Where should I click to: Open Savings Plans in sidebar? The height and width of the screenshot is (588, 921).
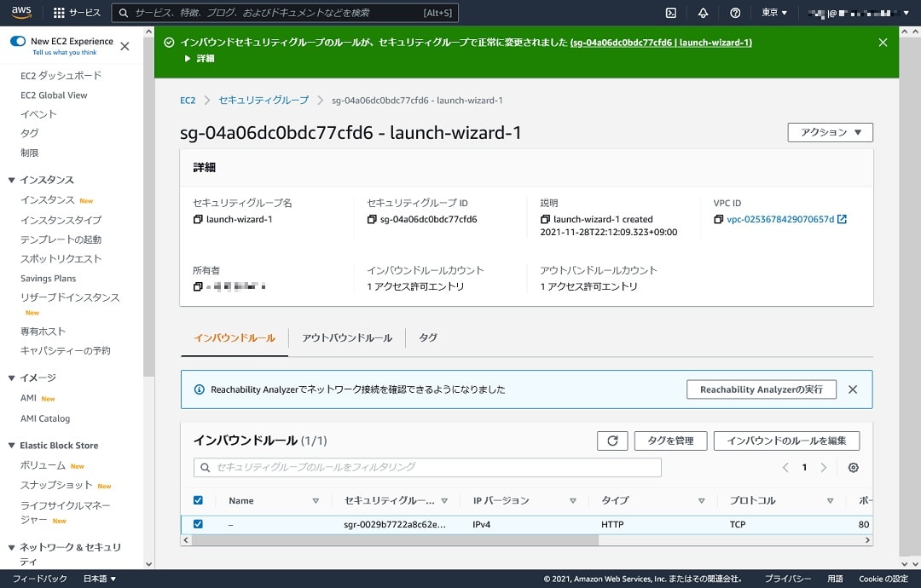48,278
